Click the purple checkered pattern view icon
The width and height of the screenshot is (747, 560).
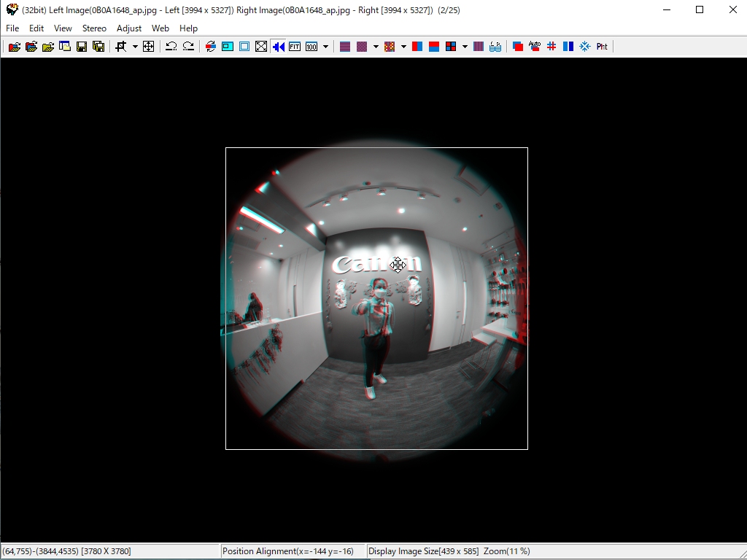pos(362,46)
